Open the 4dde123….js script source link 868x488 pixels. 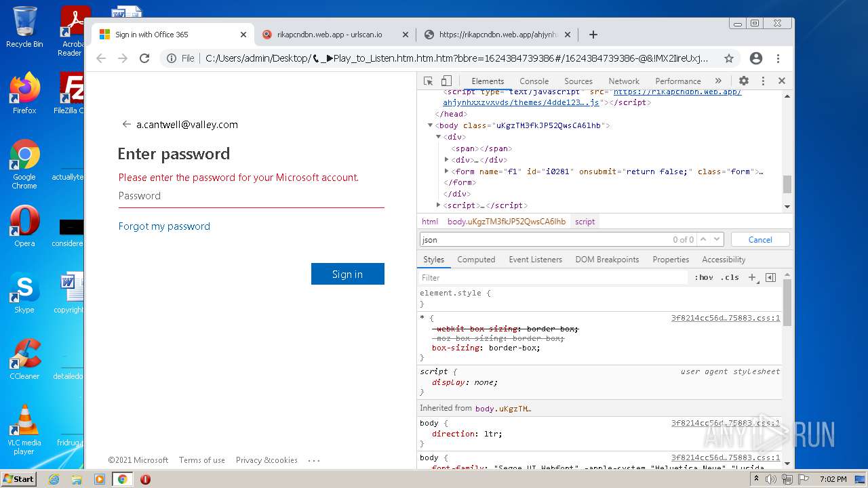[521, 102]
